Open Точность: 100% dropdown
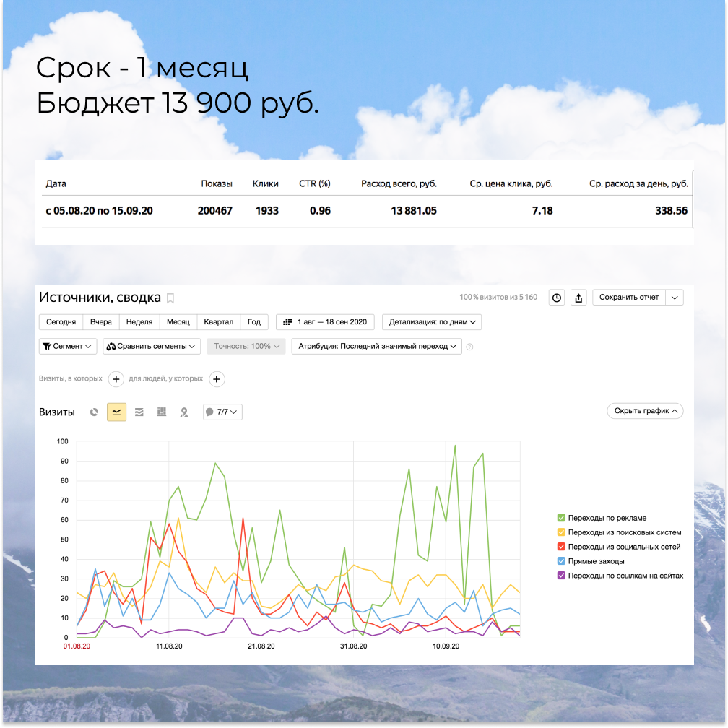Screen dimensions: 728x728 (x=246, y=347)
